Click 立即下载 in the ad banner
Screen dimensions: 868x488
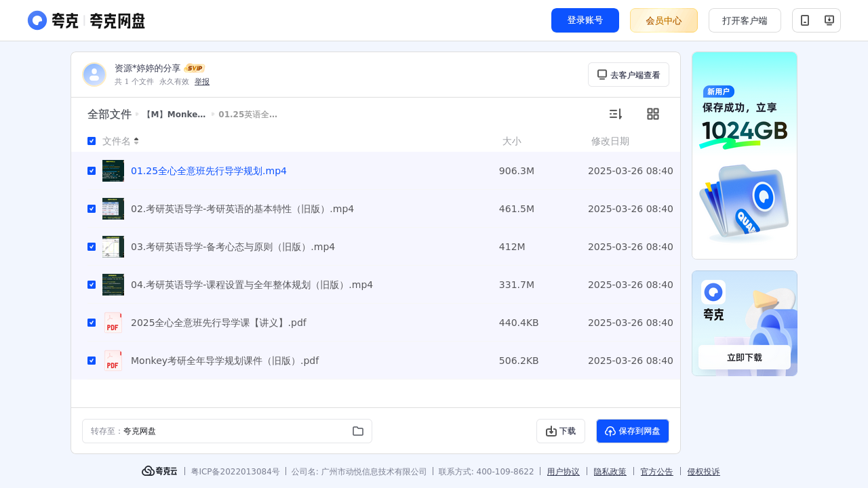(745, 357)
